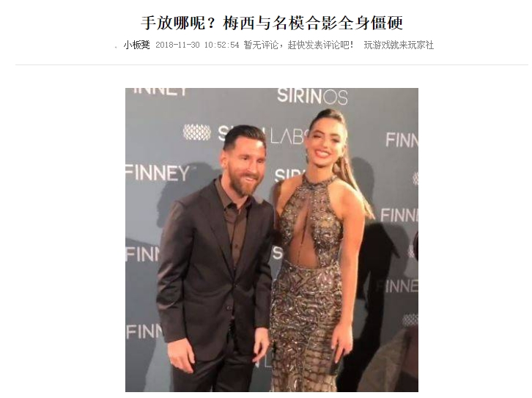Click the large FINNEY logo at photo left
The width and height of the screenshot is (532, 398).
pyautogui.click(x=158, y=173)
